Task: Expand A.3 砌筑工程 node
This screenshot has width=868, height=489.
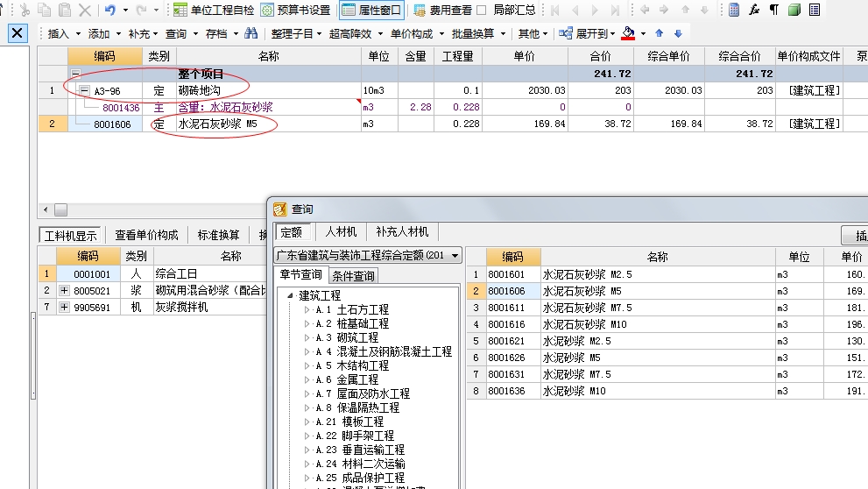Action: [x=307, y=337]
